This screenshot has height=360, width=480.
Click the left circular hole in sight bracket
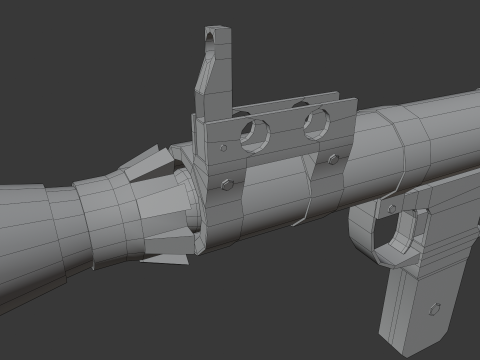click(x=255, y=136)
